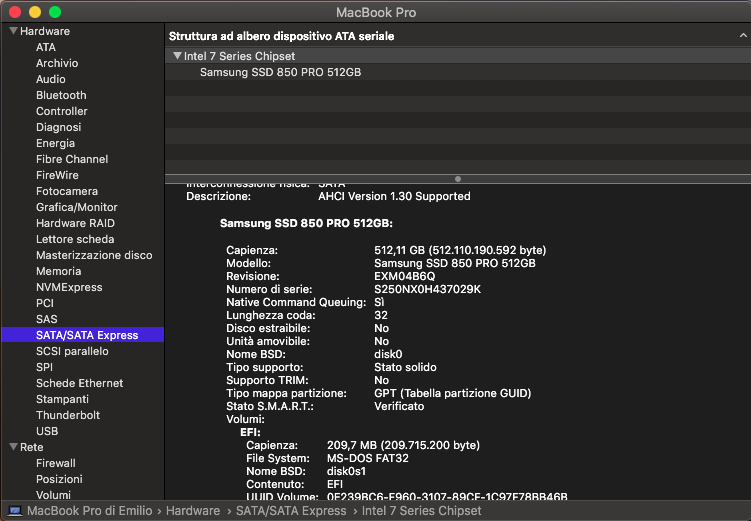Click the File System value MS-DOS FAT32
This screenshot has height=521, width=751.
pos(368,458)
